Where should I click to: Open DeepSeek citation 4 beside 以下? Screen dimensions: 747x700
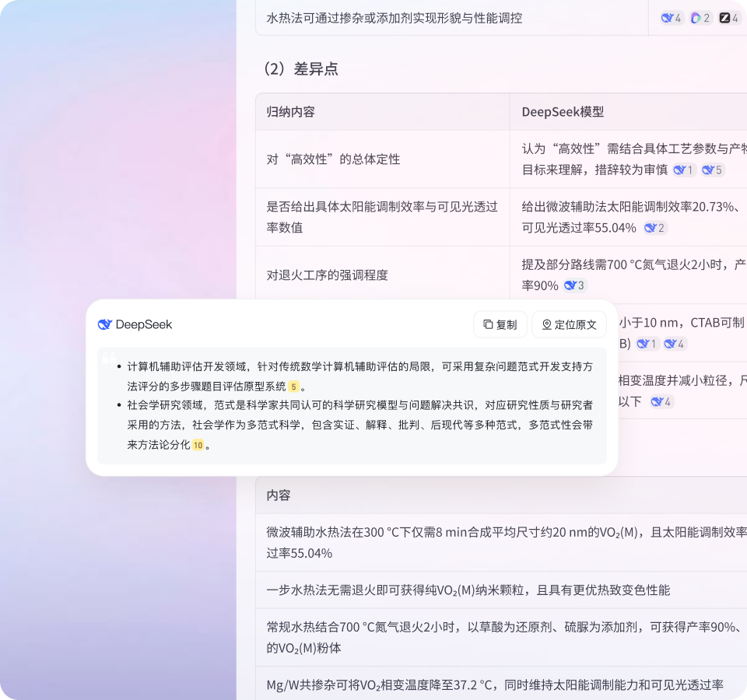pyautogui.click(x=661, y=402)
